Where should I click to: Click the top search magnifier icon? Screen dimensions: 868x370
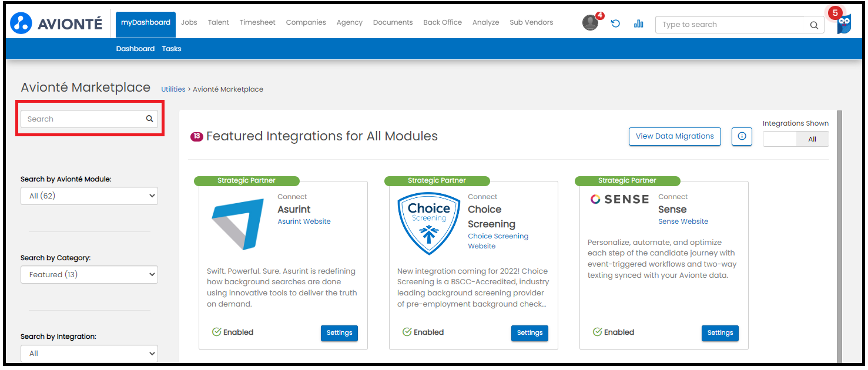814,25
